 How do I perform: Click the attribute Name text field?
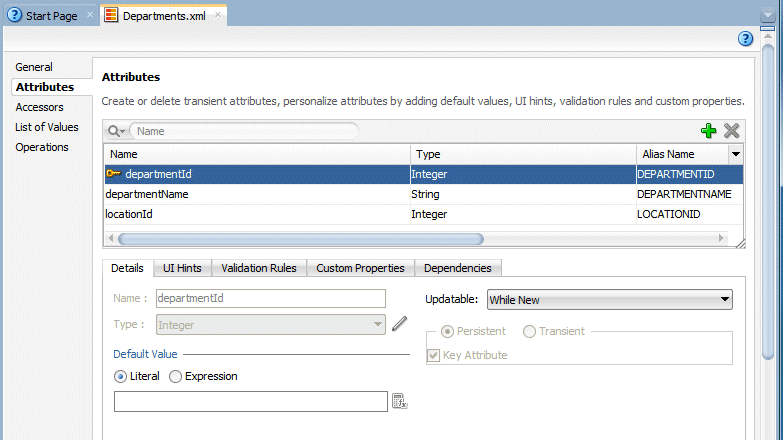(271, 299)
